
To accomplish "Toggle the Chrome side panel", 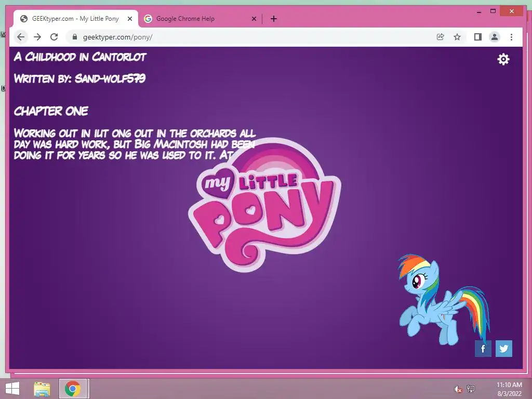I will pyautogui.click(x=478, y=37).
